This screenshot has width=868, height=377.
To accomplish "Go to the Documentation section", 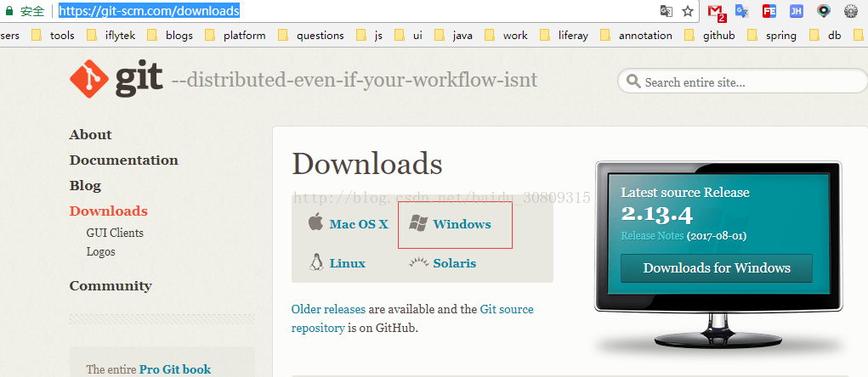I will [123, 160].
